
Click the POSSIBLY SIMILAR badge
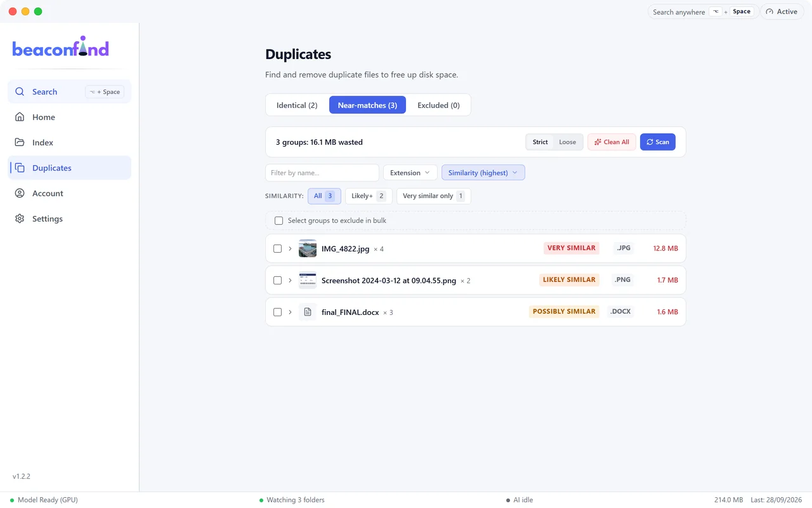pyautogui.click(x=564, y=312)
